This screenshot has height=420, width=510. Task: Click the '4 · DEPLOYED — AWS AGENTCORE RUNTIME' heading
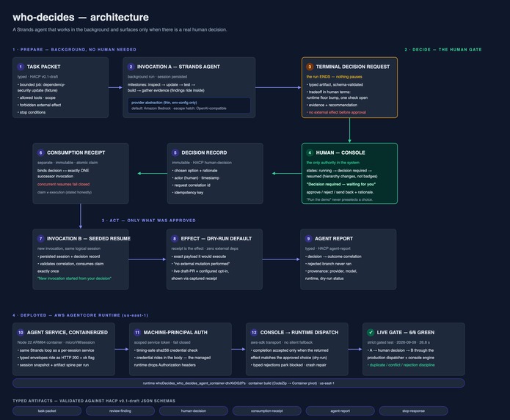[x=80, y=315]
